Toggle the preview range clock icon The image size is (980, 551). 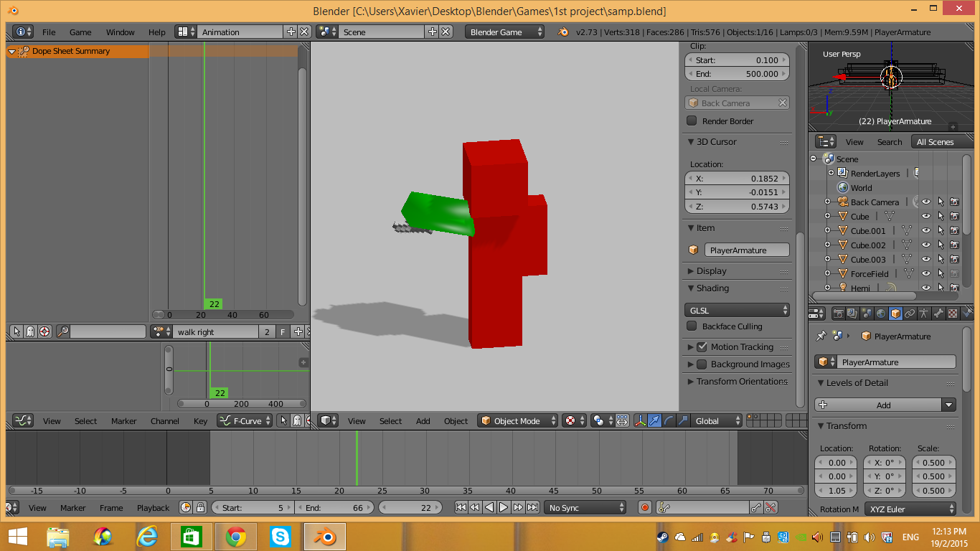[x=186, y=507]
